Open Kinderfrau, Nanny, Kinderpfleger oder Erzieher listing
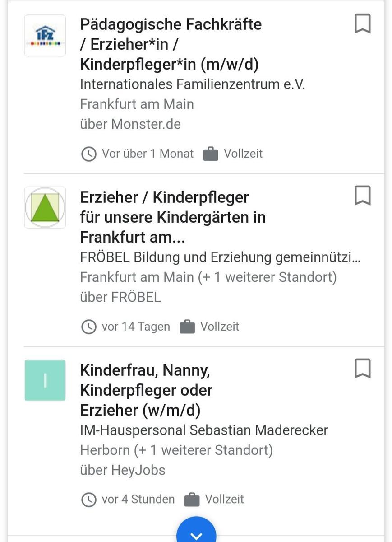This screenshot has height=542, width=392. 146,390
